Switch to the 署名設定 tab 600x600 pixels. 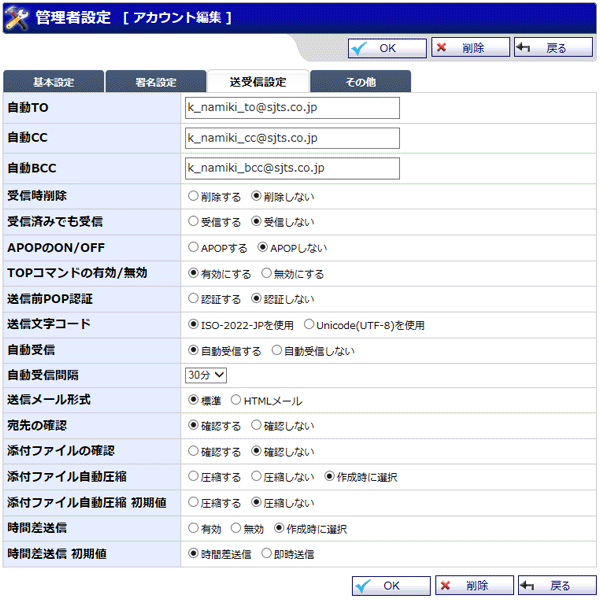(156, 82)
